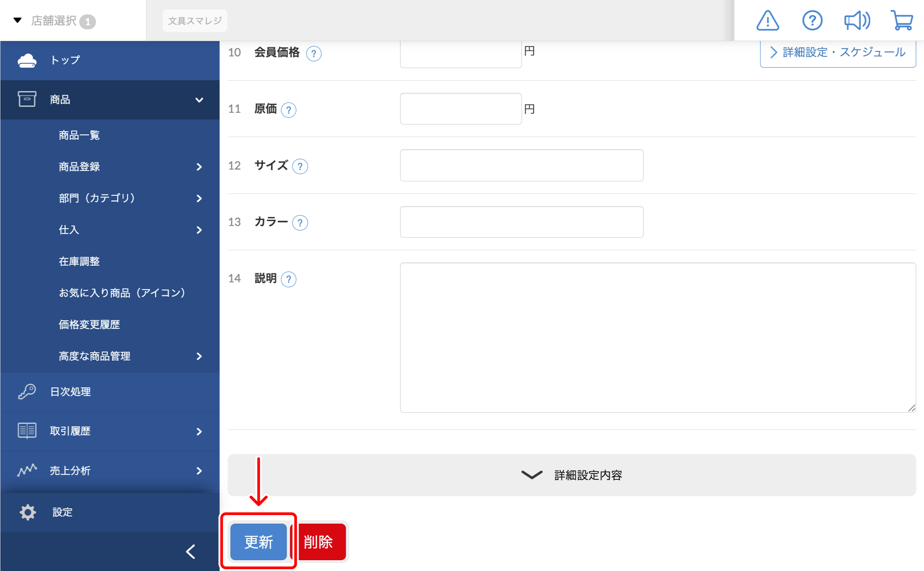Expand the 売上分析 menu arrow
The image size is (924, 571).
pyautogui.click(x=199, y=471)
